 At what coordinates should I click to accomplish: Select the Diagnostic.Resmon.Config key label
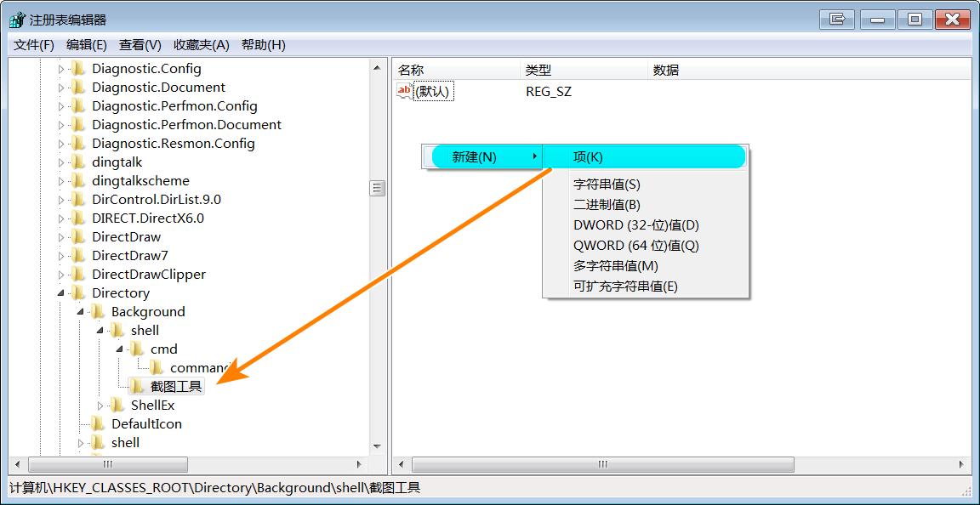point(174,143)
